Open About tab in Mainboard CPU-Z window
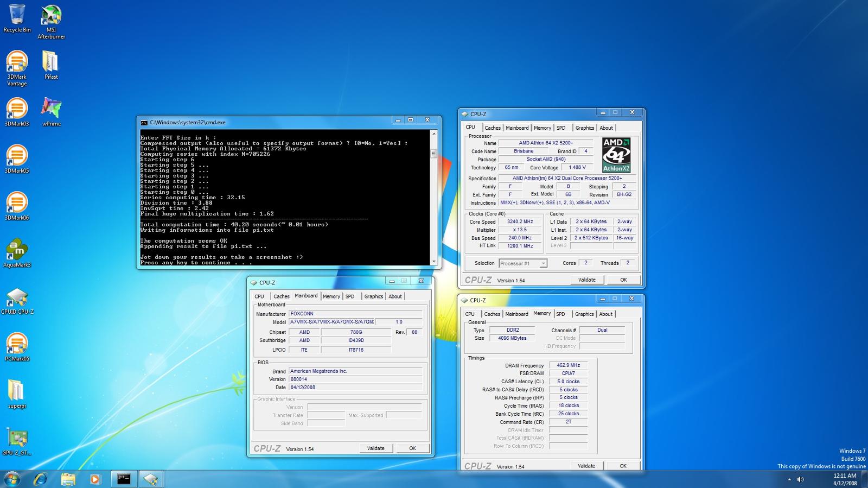This screenshot has height=488, width=868. [395, 296]
